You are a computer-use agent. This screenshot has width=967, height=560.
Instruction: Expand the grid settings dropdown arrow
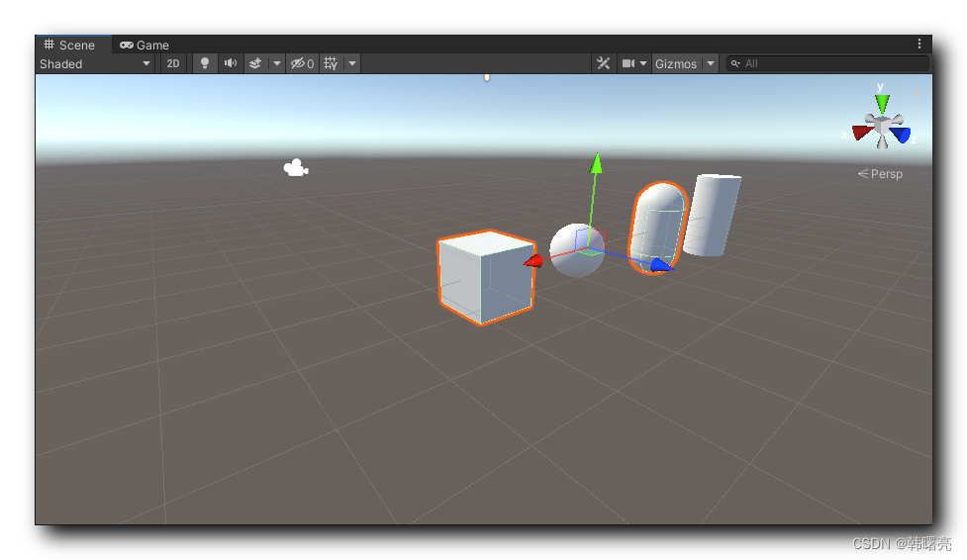(x=352, y=63)
